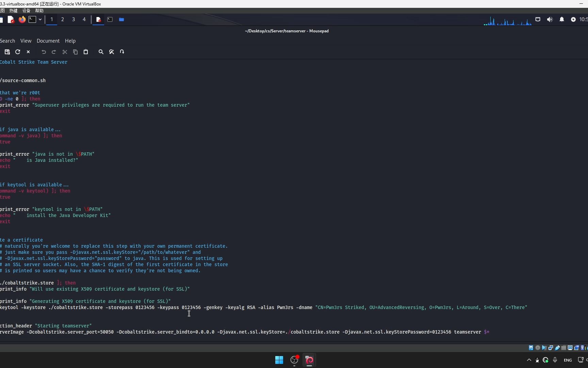Open the OBS Studio taskbar icon

(x=294, y=360)
